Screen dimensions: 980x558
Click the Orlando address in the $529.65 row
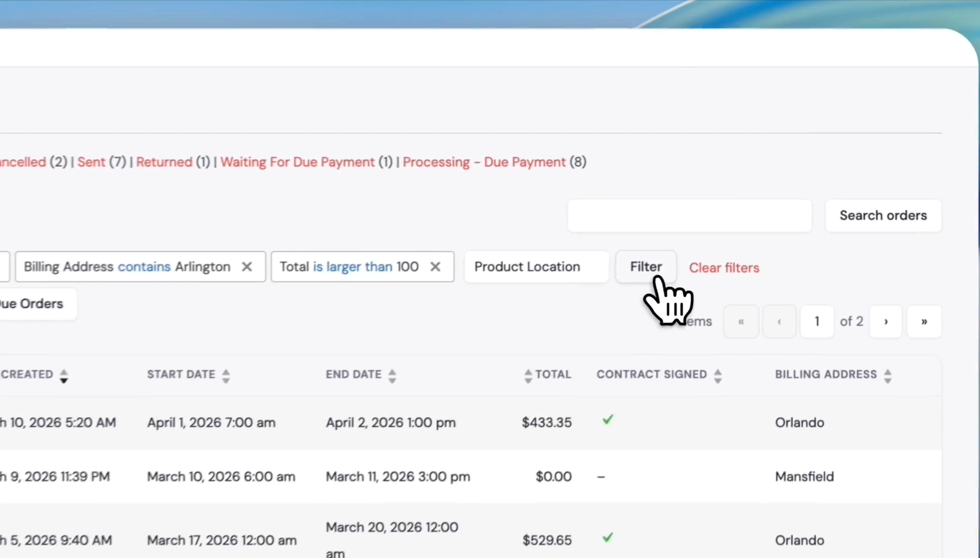coord(799,540)
